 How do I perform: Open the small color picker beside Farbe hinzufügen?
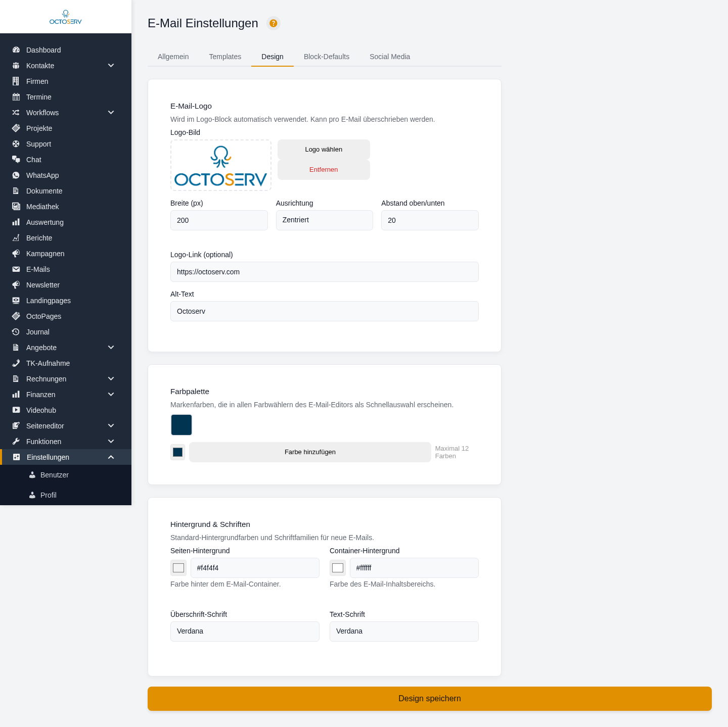tap(178, 452)
